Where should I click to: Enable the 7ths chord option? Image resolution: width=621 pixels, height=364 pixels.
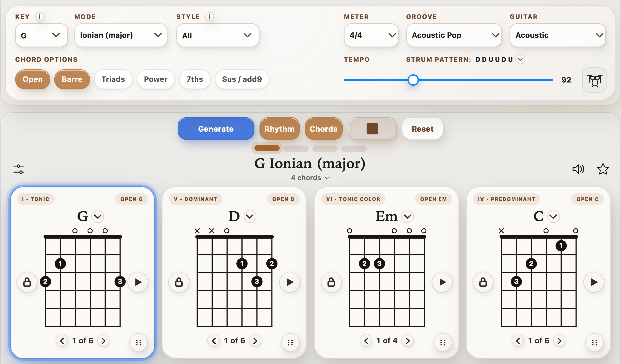pos(194,79)
